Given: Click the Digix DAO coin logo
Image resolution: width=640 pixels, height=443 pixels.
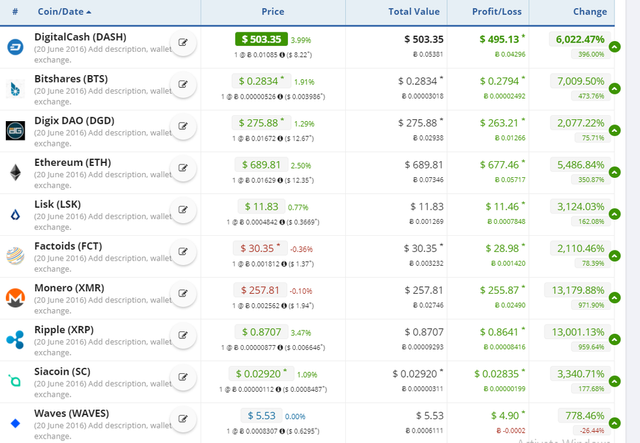Looking at the screenshot, I should coord(16,131).
